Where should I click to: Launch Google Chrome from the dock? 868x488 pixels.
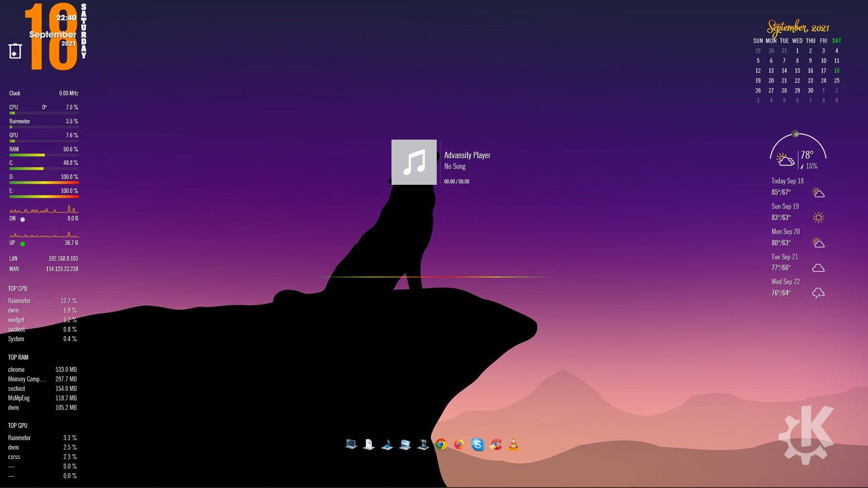click(x=441, y=444)
